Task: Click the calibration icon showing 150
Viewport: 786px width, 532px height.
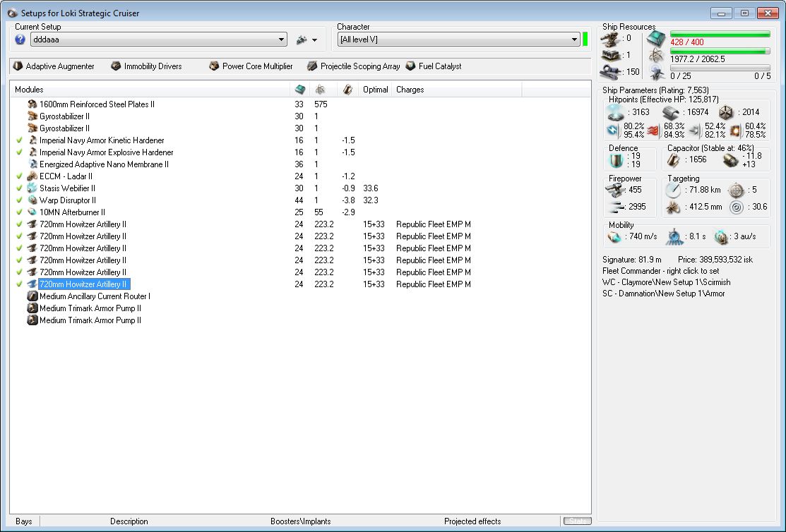Action: 611,72
